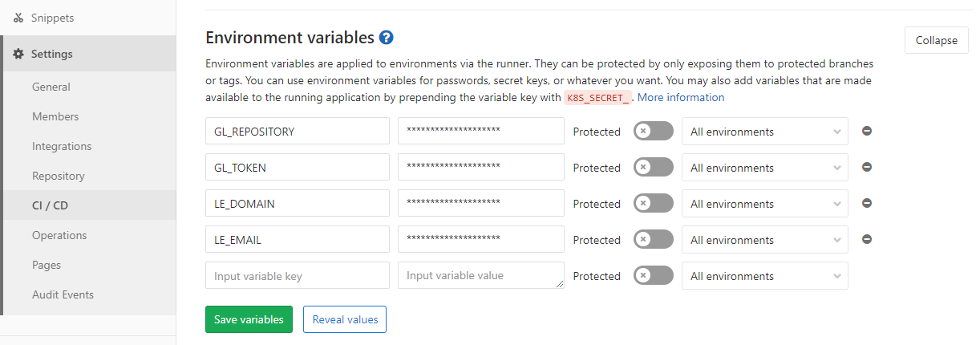The height and width of the screenshot is (345, 980).
Task: Remove the GL_REPOSITORY variable row
Action: tap(867, 132)
